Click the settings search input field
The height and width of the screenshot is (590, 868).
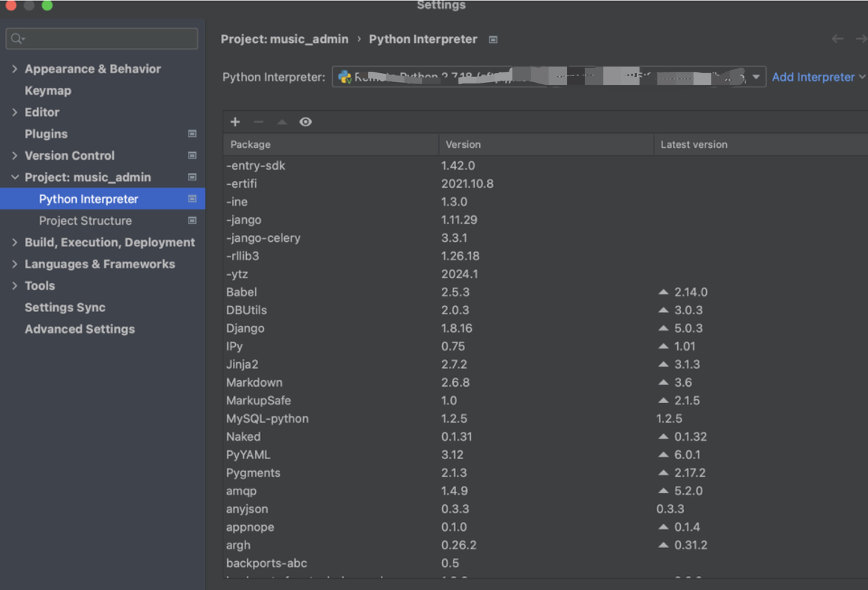(107, 38)
